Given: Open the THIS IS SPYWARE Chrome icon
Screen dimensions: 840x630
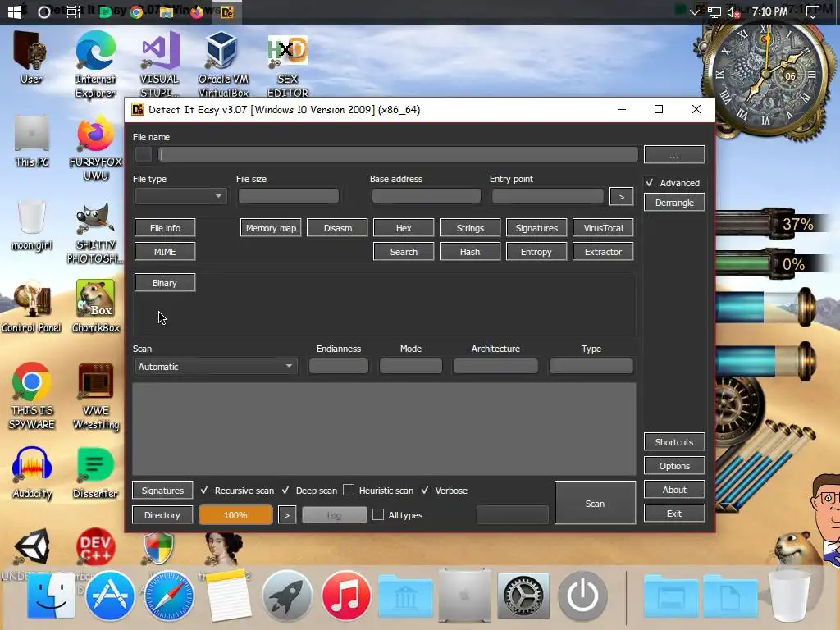Looking at the screenshot, I should [x=32, y=396].
